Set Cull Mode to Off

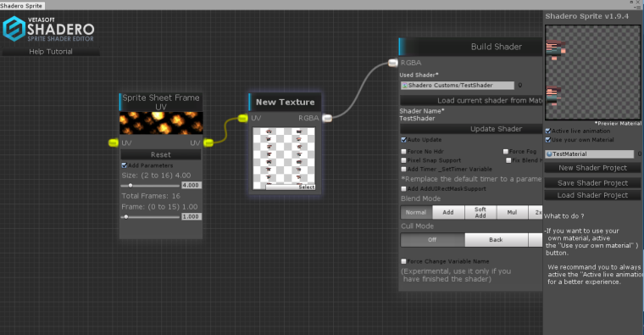432,240
